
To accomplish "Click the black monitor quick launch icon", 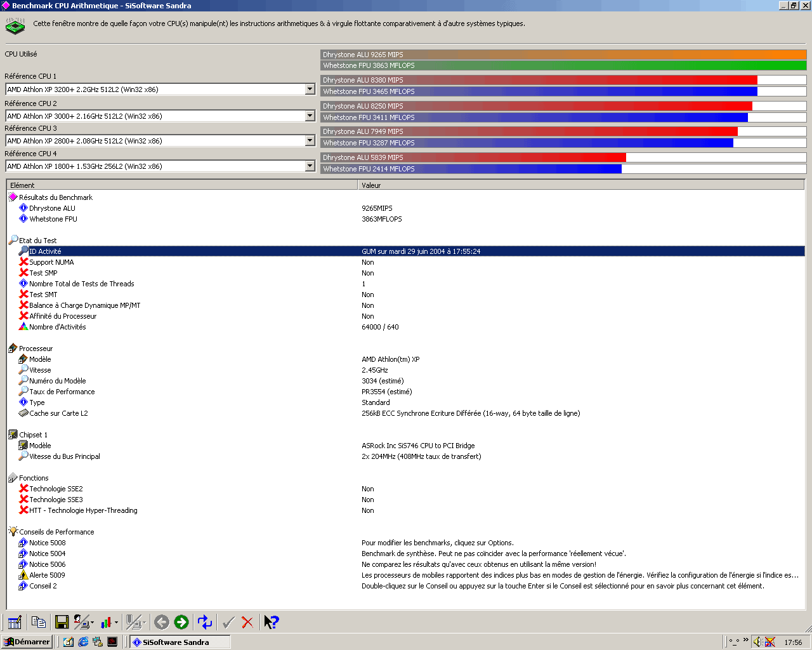I will click(112, 642).
